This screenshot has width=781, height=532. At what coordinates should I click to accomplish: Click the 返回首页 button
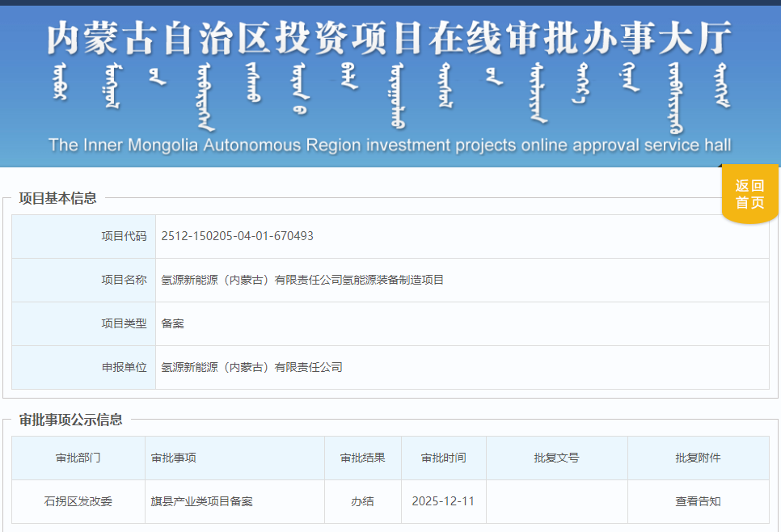[749, 192]
